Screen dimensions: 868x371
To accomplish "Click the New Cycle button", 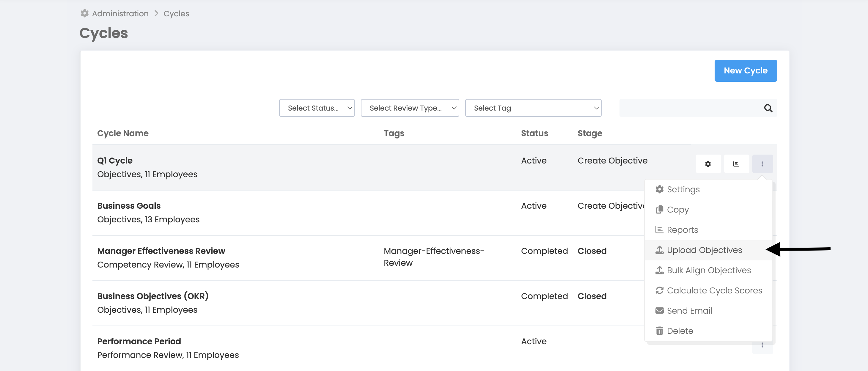I will click(x=745, y=71).
